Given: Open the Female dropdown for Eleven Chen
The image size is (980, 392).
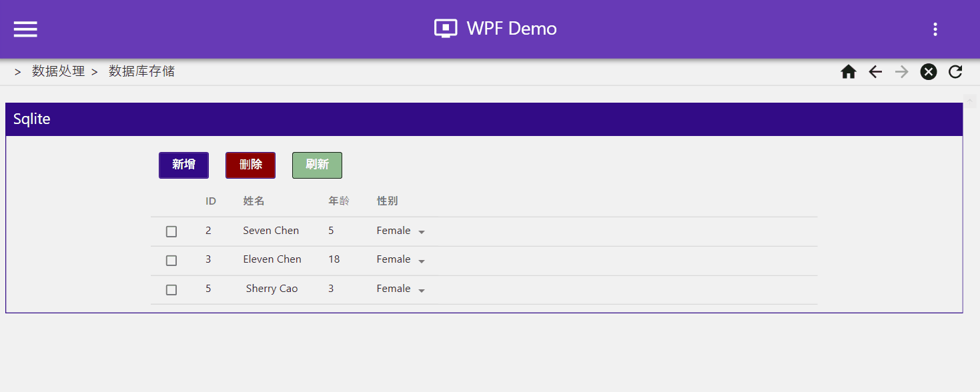Looking at the screenshot, I should coord(401,260).
